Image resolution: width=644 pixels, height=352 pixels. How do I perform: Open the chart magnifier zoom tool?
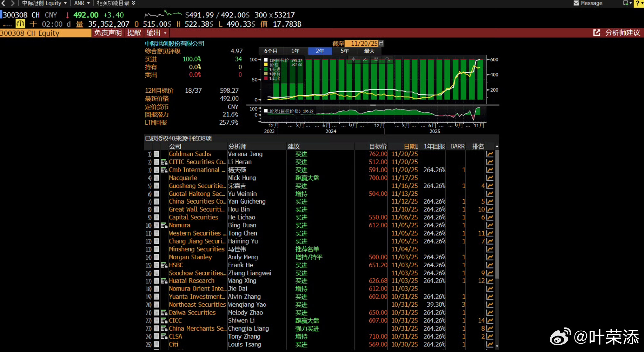click(x=388, y=59)
